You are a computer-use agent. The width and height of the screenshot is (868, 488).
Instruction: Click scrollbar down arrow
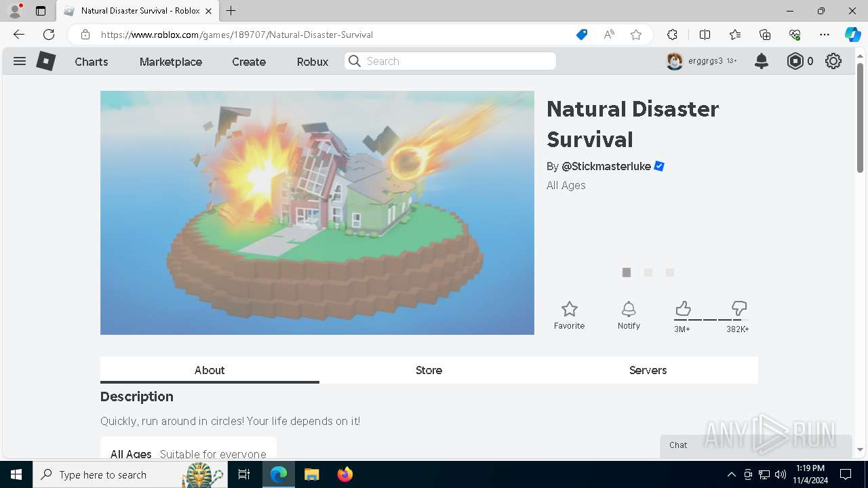click(x=861, y=449)
